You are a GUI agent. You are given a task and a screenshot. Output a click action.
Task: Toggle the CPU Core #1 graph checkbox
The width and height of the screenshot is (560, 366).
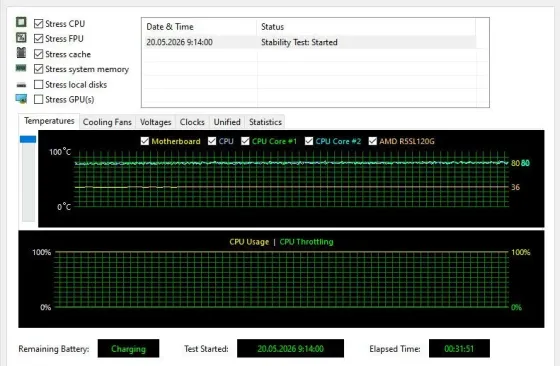pyautogui.click(x=245, y=141)
